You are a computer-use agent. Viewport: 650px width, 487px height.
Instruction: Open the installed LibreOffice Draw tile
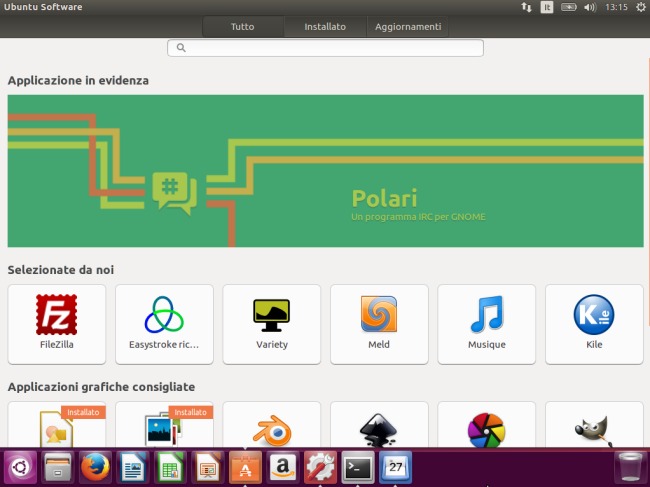pos(57,424)
